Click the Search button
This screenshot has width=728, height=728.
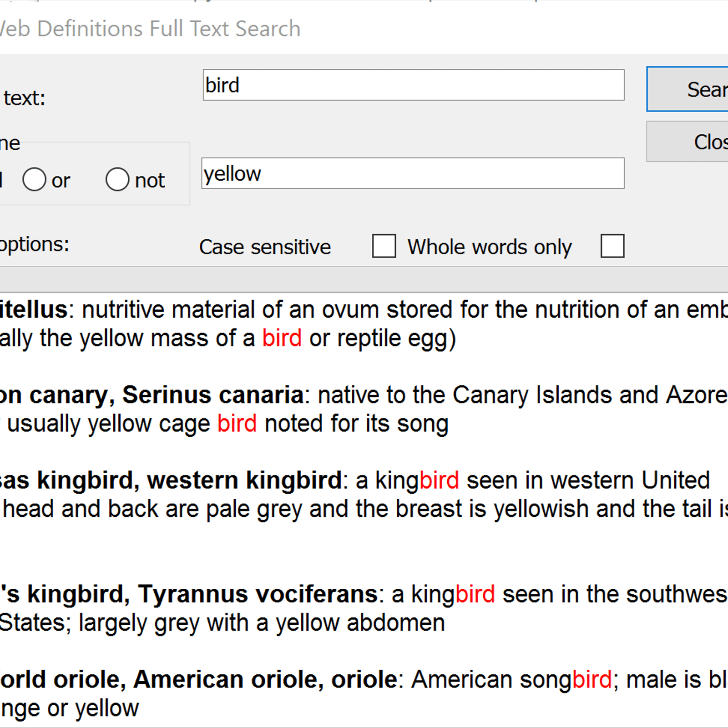pos(688,89)
